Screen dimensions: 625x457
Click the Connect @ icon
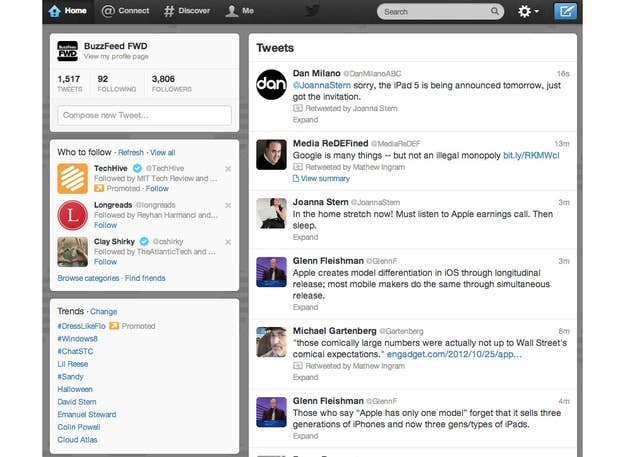tap(108, 11)
